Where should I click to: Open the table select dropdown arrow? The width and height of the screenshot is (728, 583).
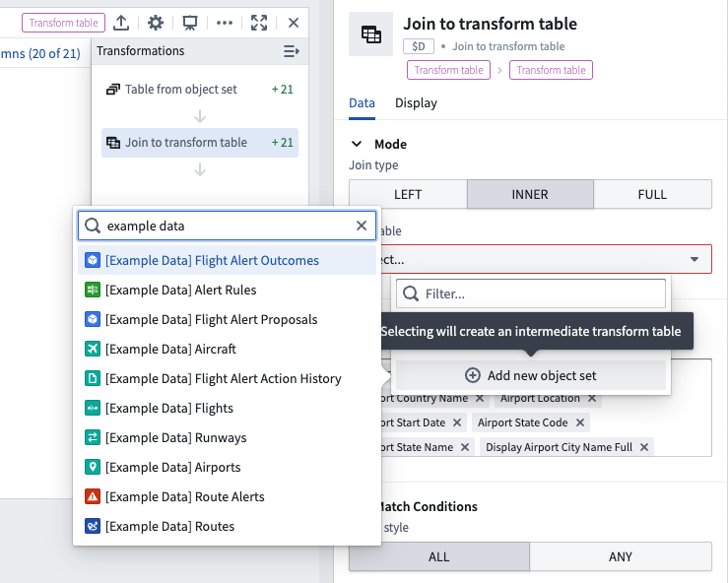pyautogui.click(x=695, y=259)
